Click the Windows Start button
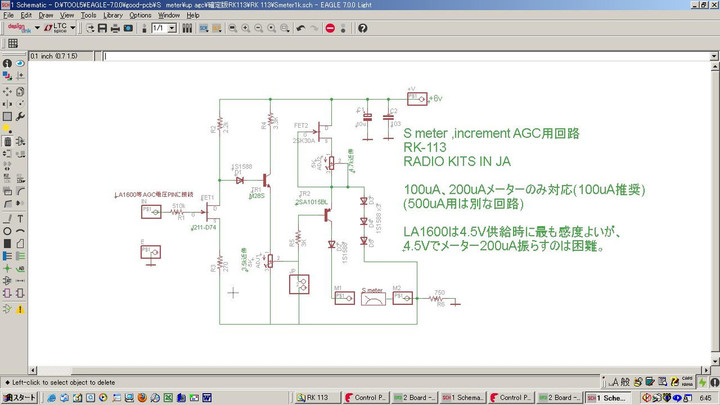720x405 pixels. point(21,397)
